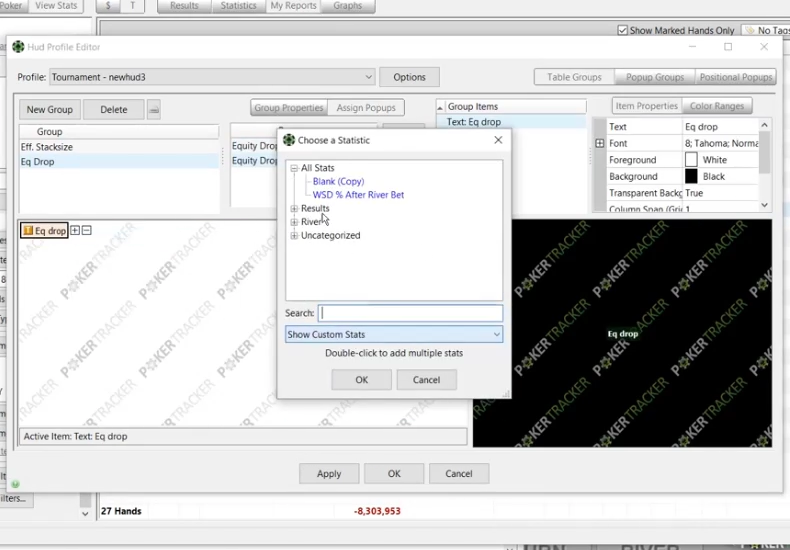The height and width of the screenshot is (550, 790).
Task: Click the $ button in main window
Action: pyautogui.click(x=108, y=6)
